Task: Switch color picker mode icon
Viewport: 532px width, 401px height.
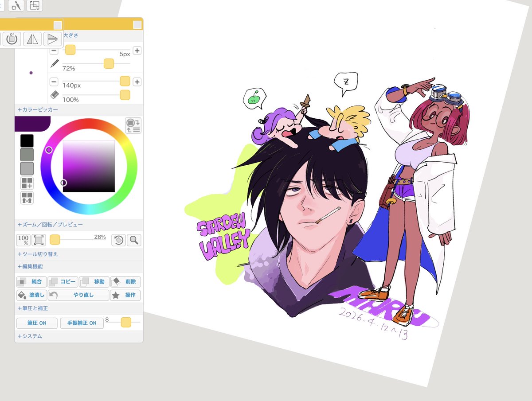Action: click(x=133, y=125)
